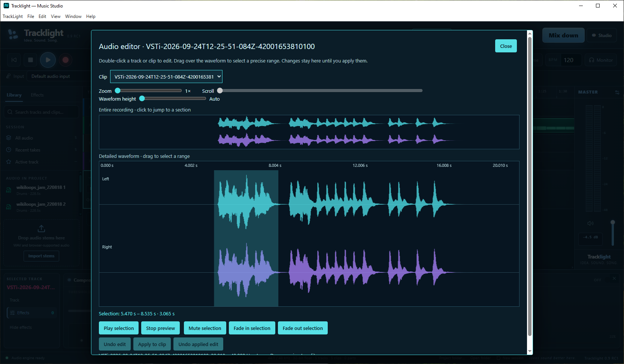Click the Master settings sliders icon
This screenshot has height=364, width=624.
tap(617, 92)
